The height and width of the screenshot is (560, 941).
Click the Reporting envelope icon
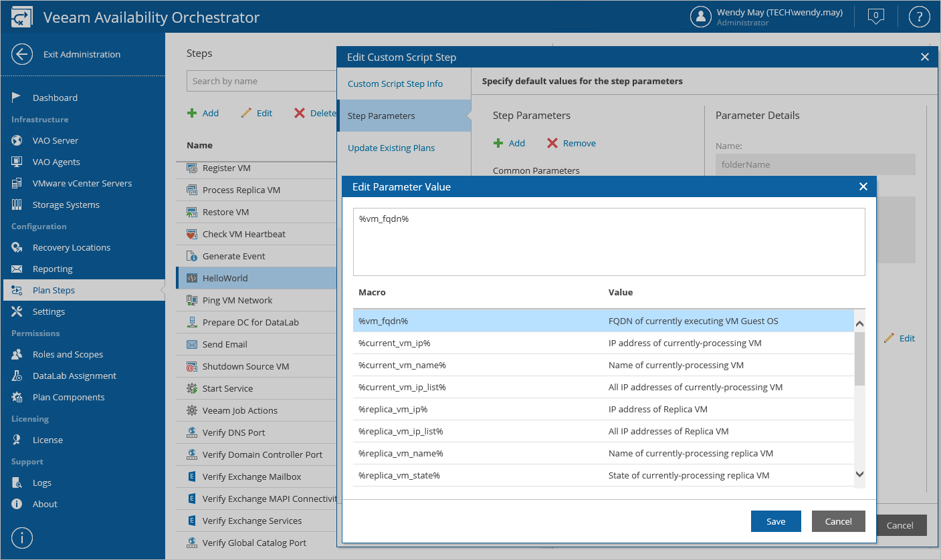click(x=17, y=269)
